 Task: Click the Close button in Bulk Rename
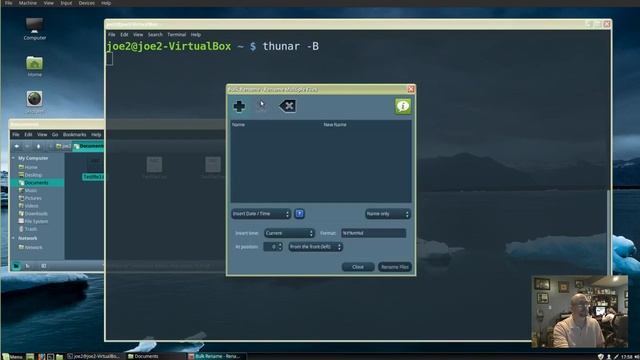[358, 267]
